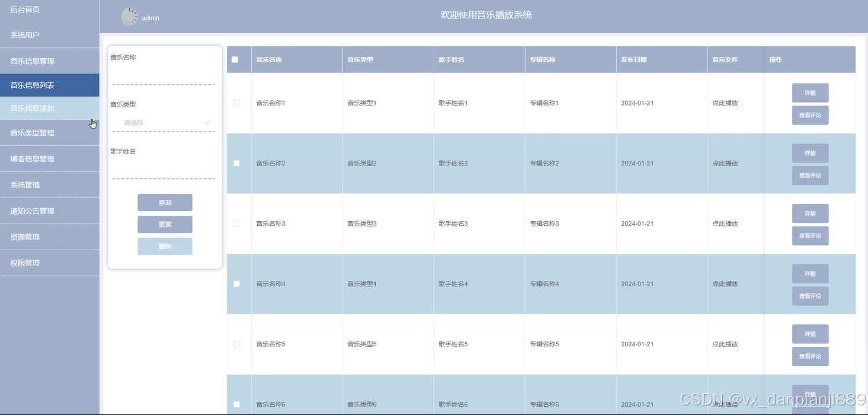Click 查看评论 for 音乐名称4
This screenshot has height=415, width=868.
810,296
